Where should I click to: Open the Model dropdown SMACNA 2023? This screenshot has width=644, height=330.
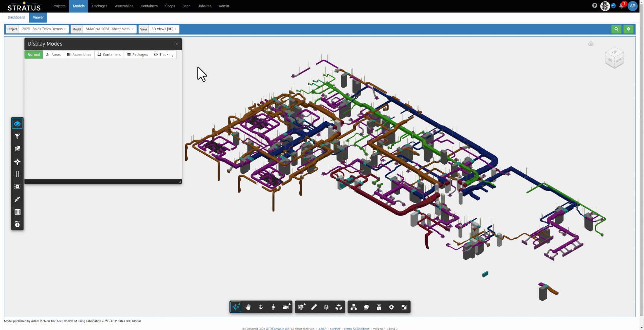(110, 29)
